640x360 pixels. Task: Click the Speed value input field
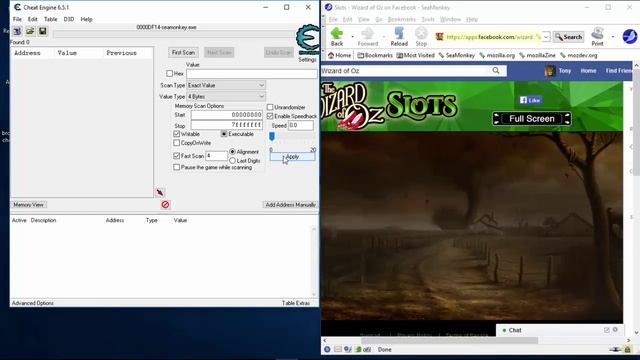(301, 125)
